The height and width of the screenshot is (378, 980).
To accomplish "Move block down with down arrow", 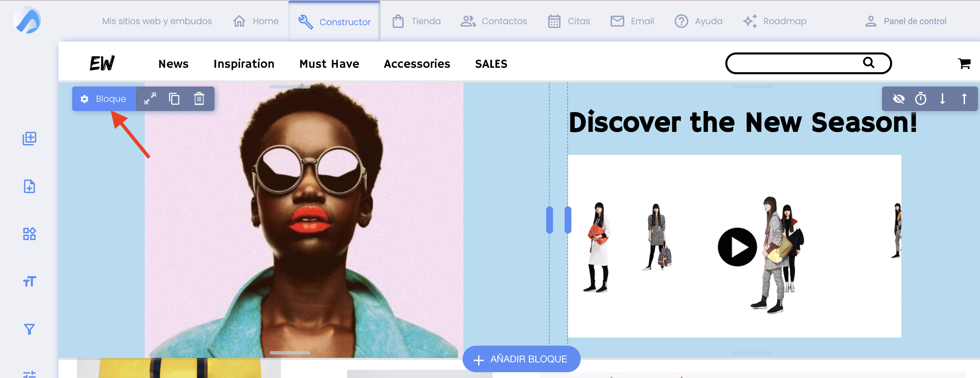I will [x=942, y=99].
